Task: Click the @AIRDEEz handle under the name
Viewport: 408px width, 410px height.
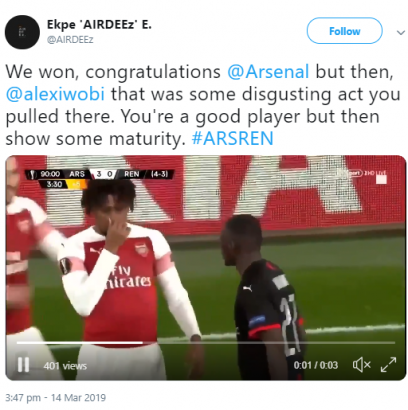Action: coord(70,40)
